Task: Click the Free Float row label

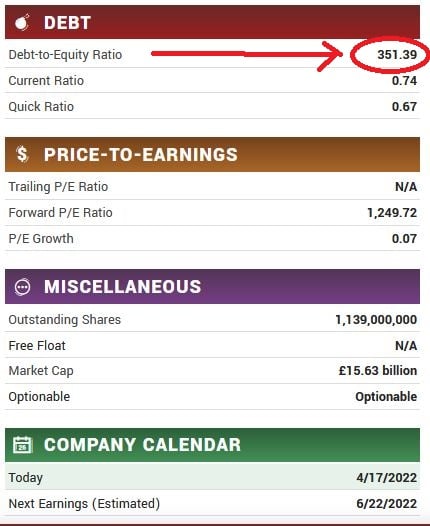Action: click(37, 346)
